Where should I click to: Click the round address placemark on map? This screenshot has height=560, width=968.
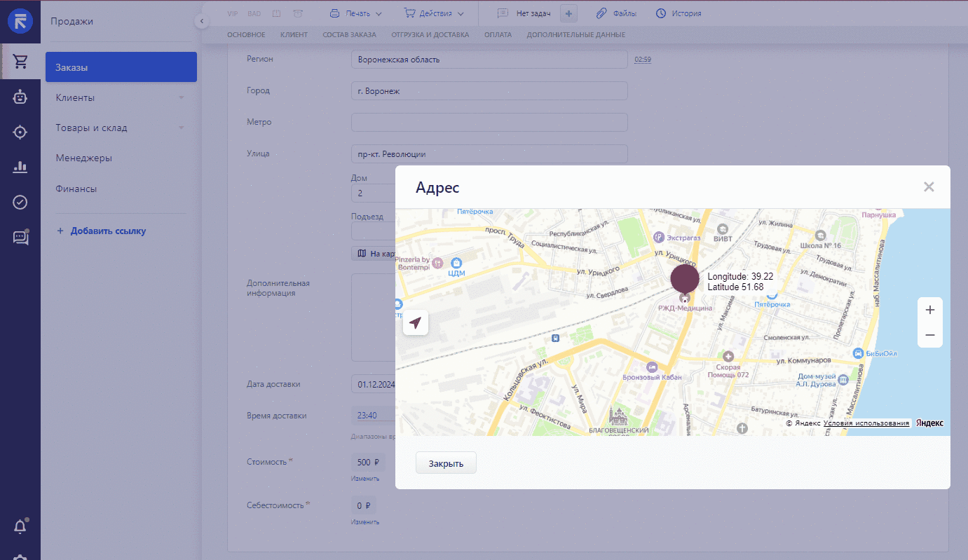[x=685, y=279]
